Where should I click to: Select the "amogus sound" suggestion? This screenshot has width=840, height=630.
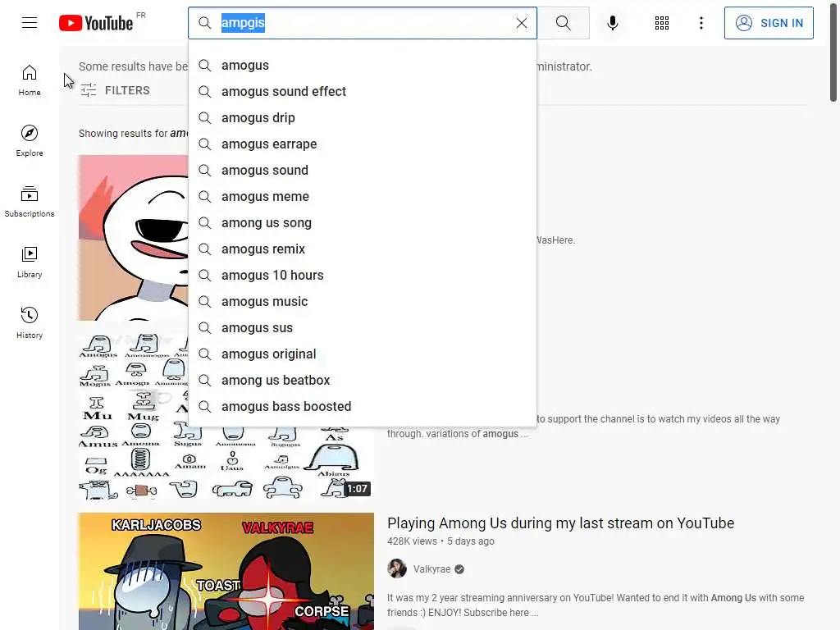363,171
